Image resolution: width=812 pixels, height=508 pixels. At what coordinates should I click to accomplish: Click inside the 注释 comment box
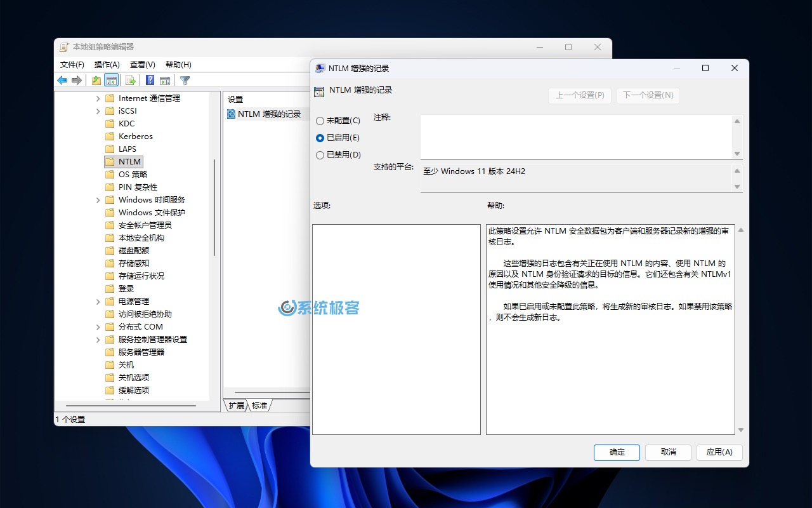pyautogui.click(x=576, y=137)
